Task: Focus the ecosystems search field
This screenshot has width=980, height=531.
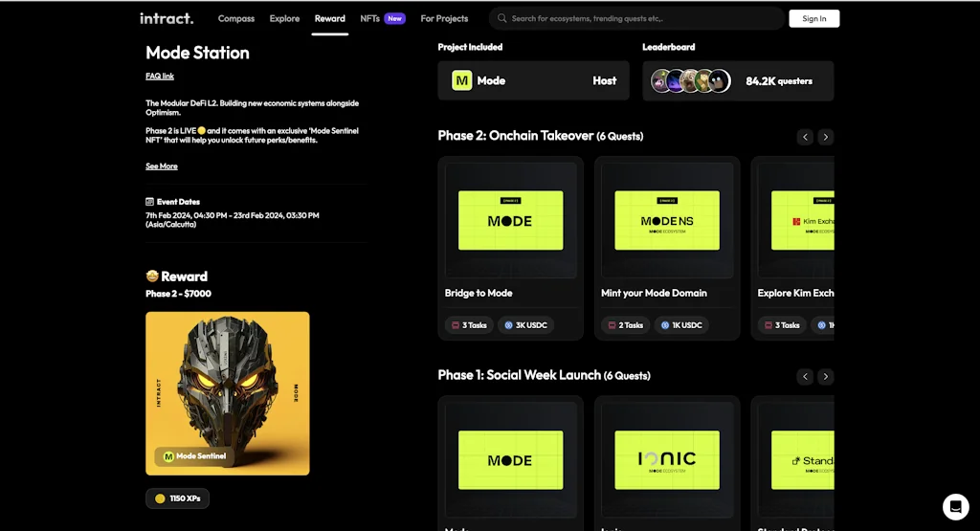Action: point(636,19)
